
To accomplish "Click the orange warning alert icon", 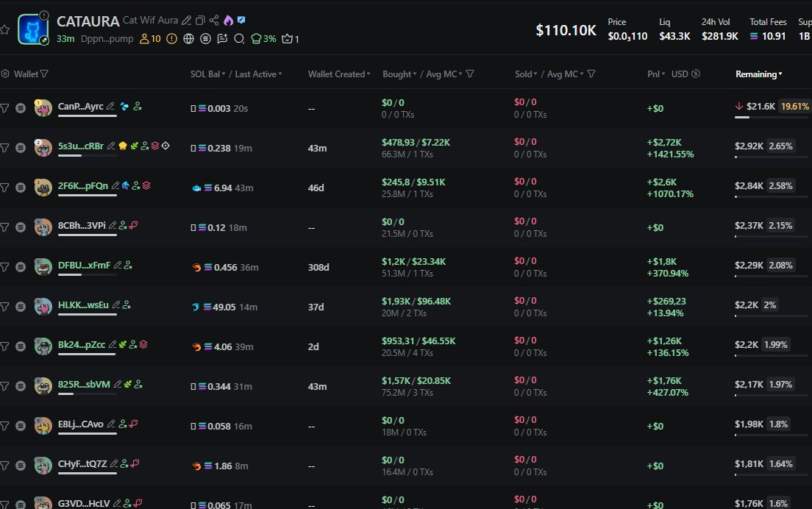I will click(x=172, y=39).
